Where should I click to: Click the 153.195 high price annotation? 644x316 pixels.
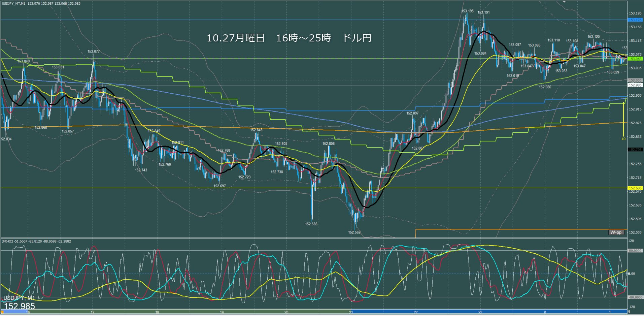[467, 11]
